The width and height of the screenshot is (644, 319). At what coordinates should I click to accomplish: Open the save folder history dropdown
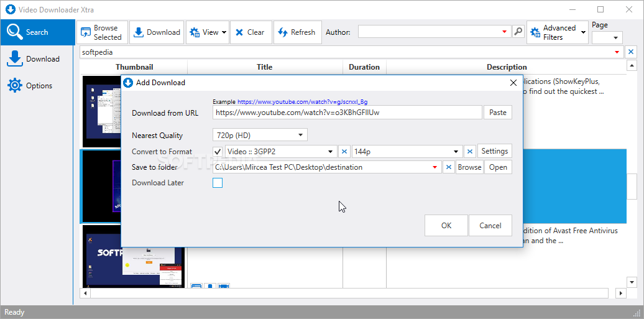click(435, 167)
